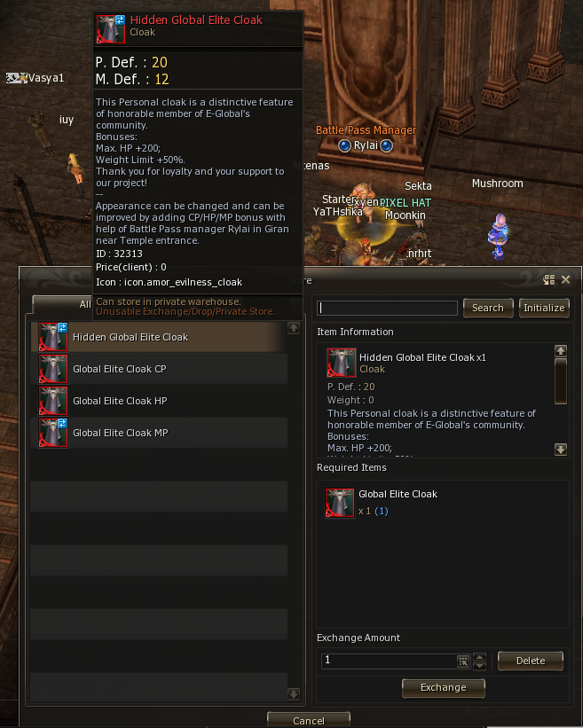Switch to the All tab
Screen dimensions: 583x728
click(84, 304)
